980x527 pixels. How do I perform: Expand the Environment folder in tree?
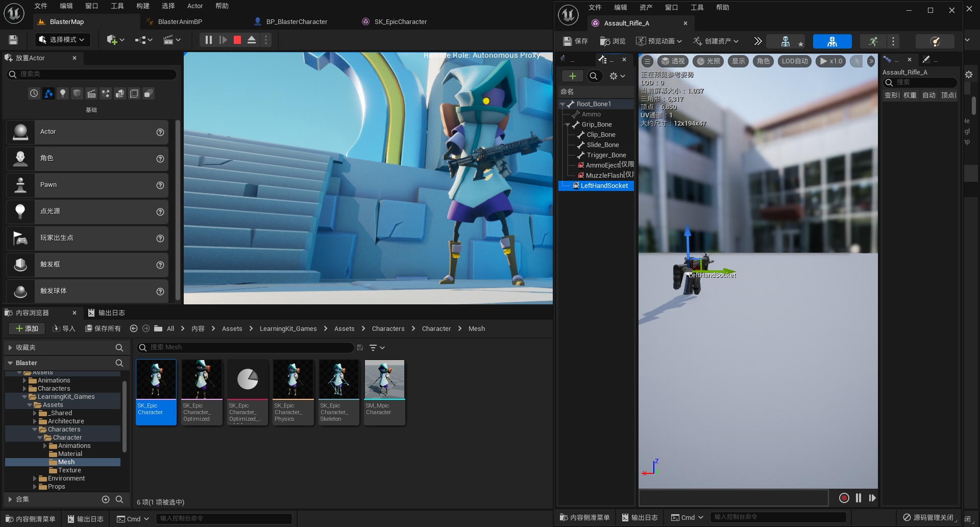[35, 478]
